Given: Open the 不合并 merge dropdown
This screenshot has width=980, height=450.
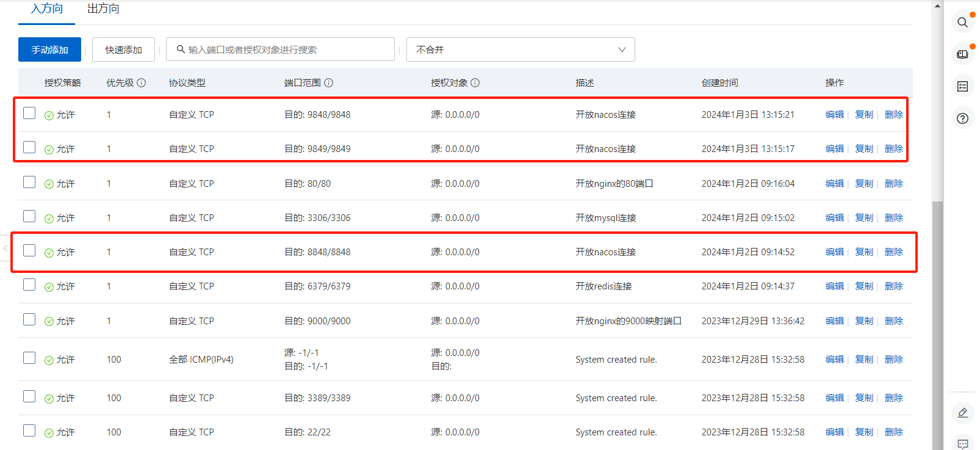Looking at the screenshot, I should point(521,49).
